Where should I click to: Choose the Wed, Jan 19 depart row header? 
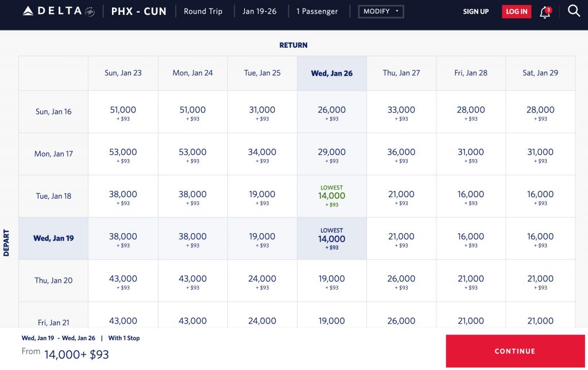[53, 238]
